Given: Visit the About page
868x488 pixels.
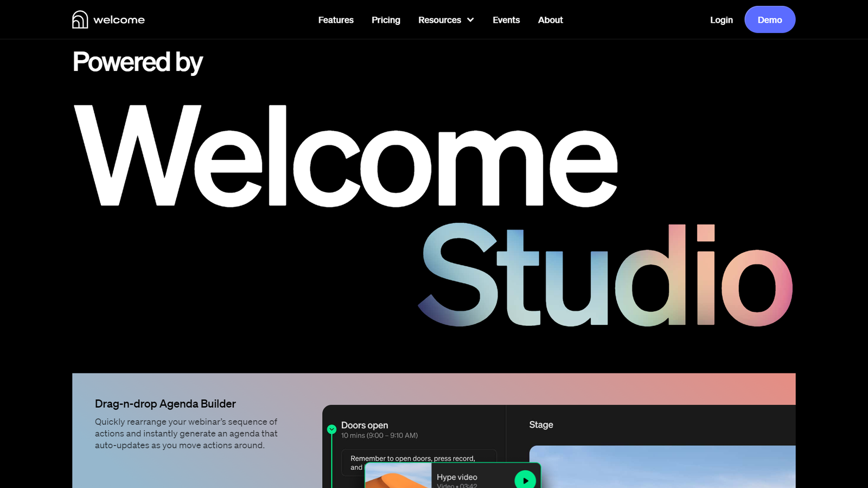Looking at the screenshot, I should (550, 20).
